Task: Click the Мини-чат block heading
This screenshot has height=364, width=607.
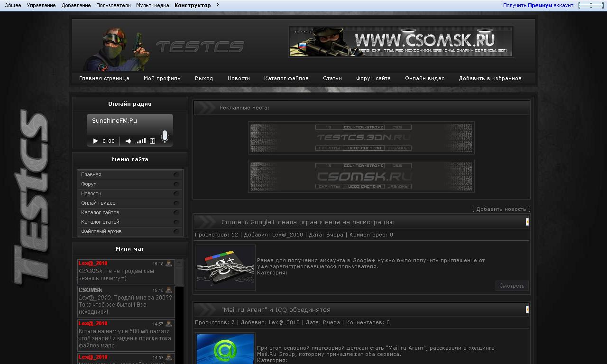Action: pyautogui.click(x=130, y=249)
